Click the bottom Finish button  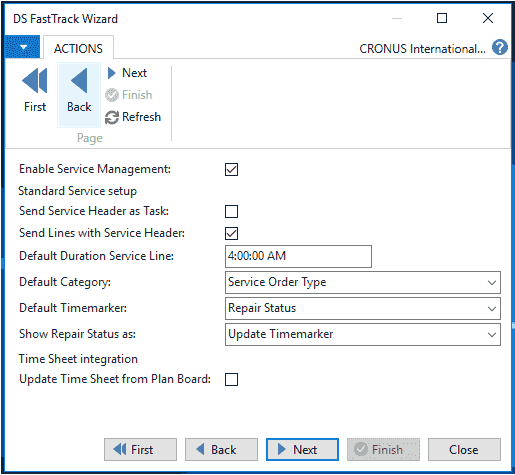point(383,450)
